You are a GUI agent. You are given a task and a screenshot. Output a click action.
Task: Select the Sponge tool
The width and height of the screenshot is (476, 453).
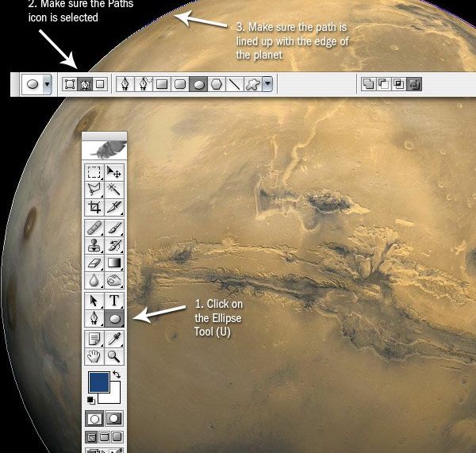[114, 281]
